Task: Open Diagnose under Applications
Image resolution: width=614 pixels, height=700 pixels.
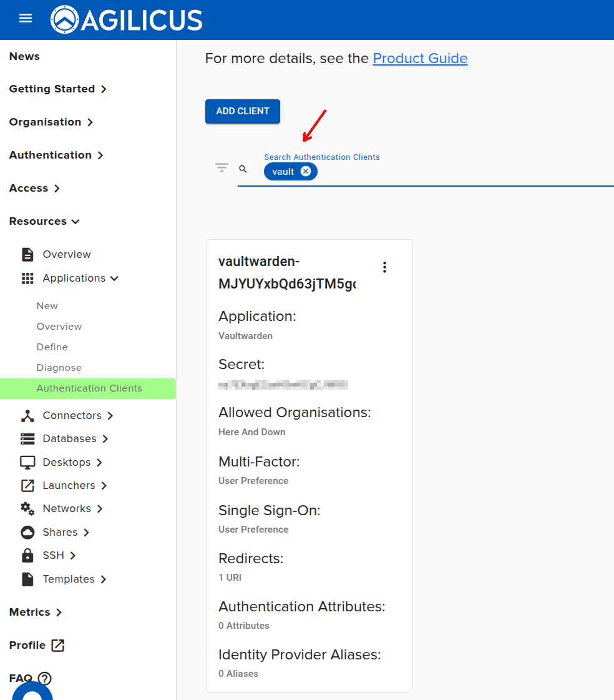Action: pos(59,367)
